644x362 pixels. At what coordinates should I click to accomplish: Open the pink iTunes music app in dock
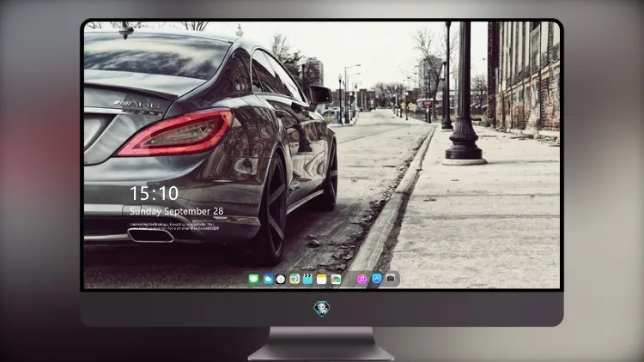361,279
